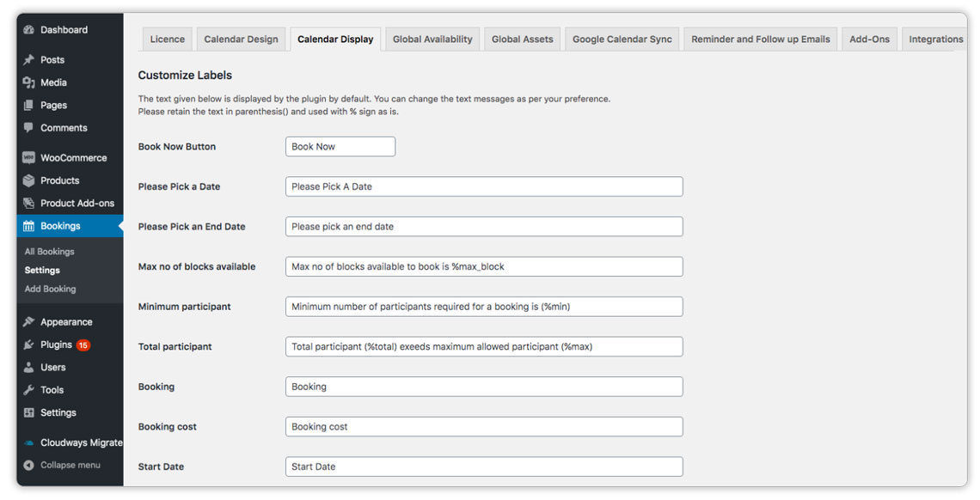Click the Collapse menu arrow icon
980x500 pixels.
(x=28, y=465)
